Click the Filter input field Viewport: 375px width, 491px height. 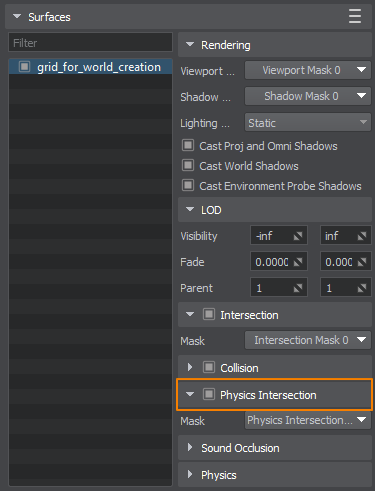point(90,42)
